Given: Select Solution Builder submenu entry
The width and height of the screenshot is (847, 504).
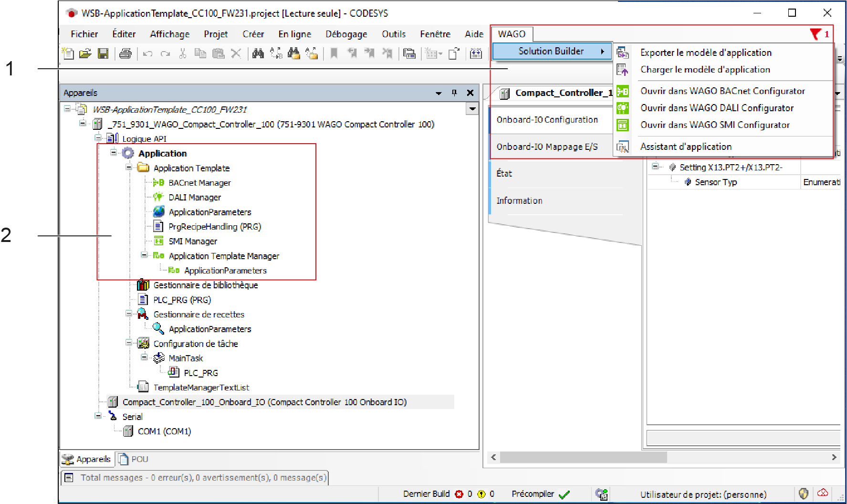Looking at the screenshot, I should tap(552, 51).
